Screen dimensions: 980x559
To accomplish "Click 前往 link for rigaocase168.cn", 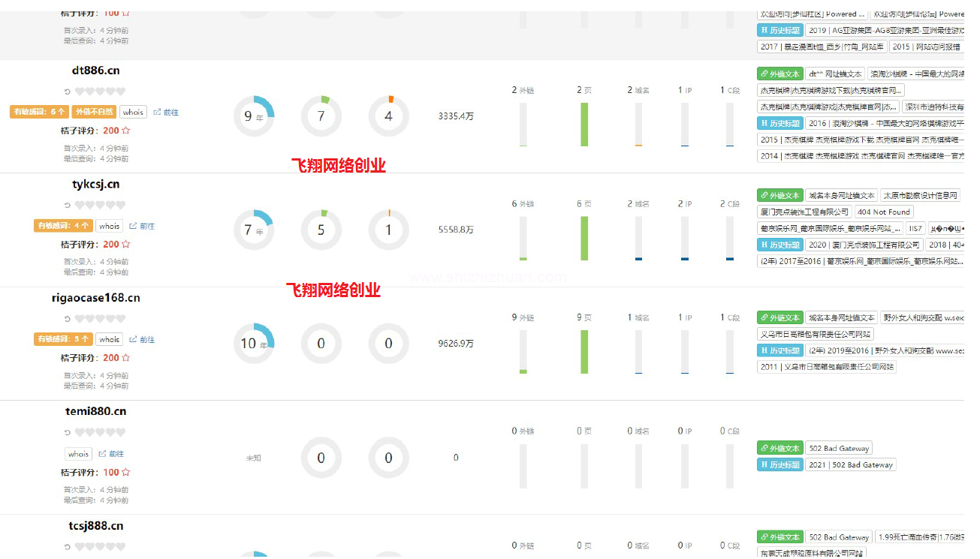I will point(143,340).
